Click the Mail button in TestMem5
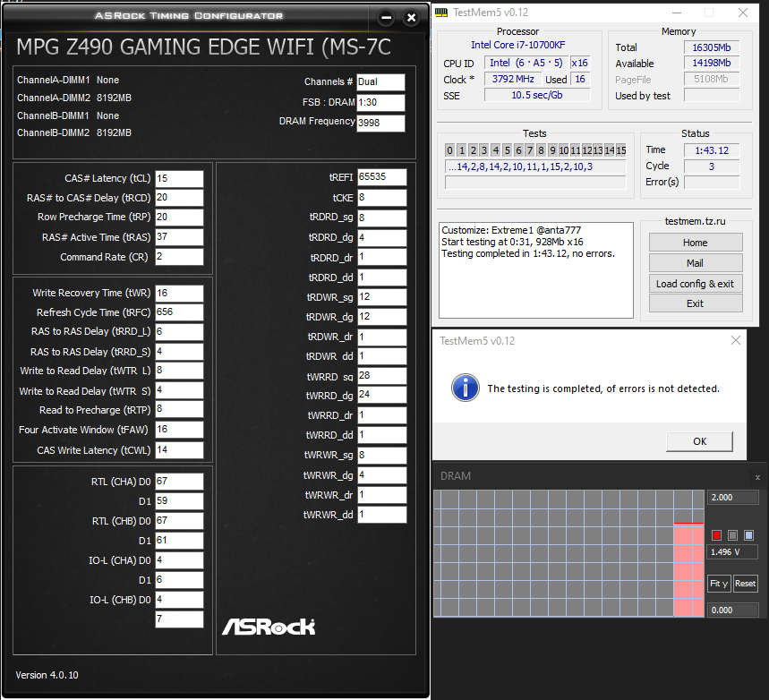The height and width of the screenshot is (700, 769). pos(696,263)
